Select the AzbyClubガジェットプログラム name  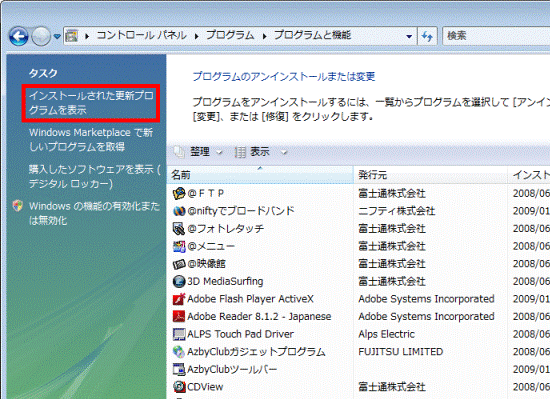pos(256,352)
